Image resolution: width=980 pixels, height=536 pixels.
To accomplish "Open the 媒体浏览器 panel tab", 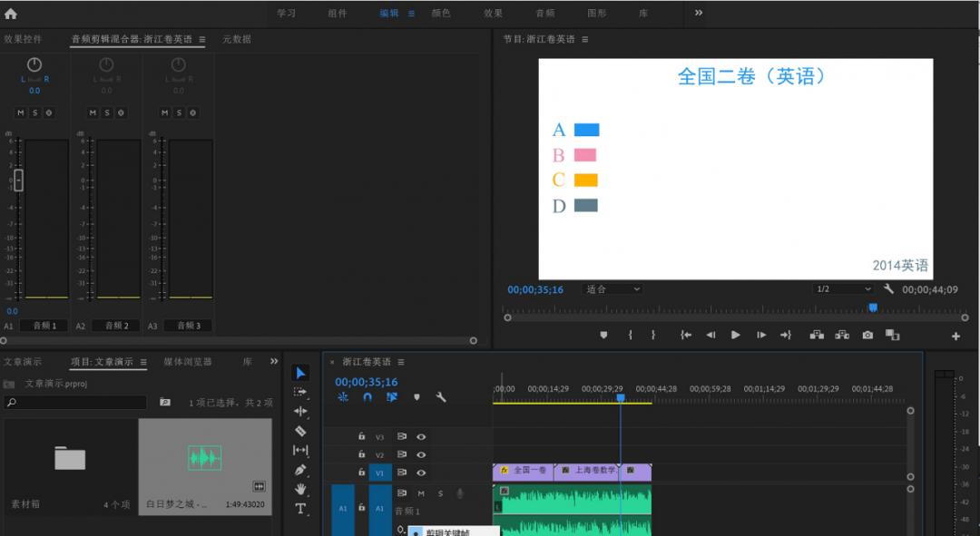I will 188,362.
